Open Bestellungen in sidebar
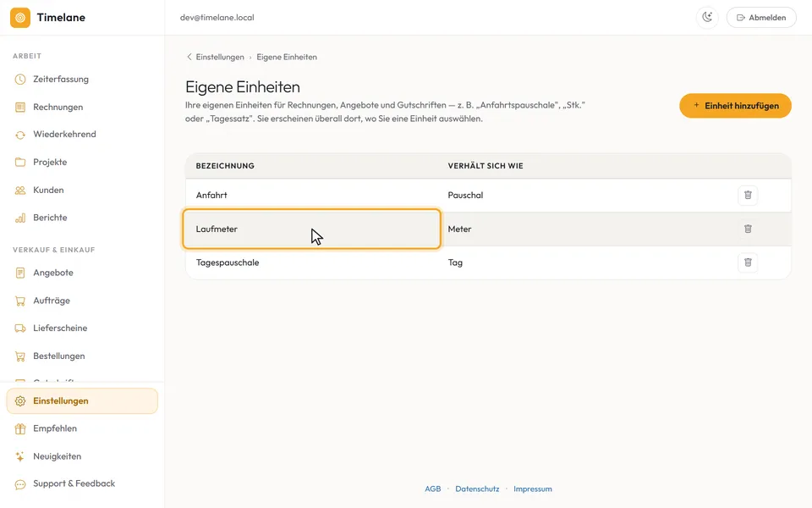Screen dimensions: 812x508 click(x=82, y=356)
